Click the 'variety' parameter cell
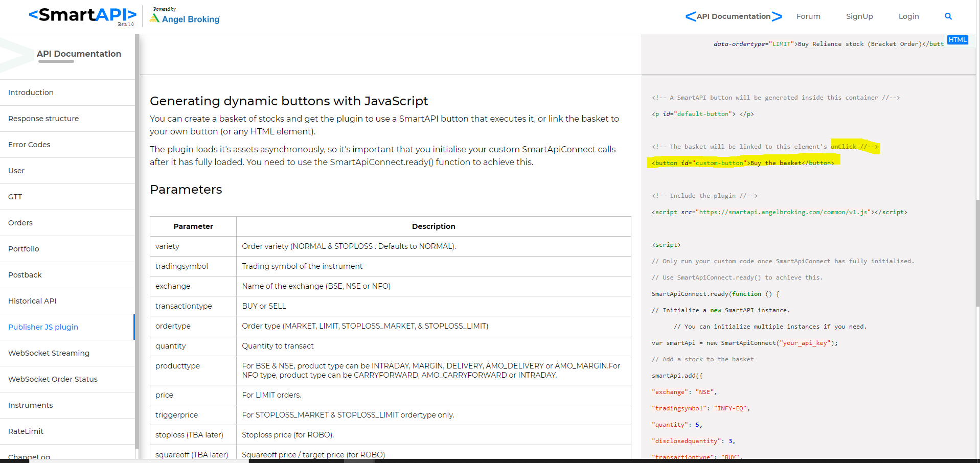The width and height of the screenshot is (980, 463). (x=193, y=246)
